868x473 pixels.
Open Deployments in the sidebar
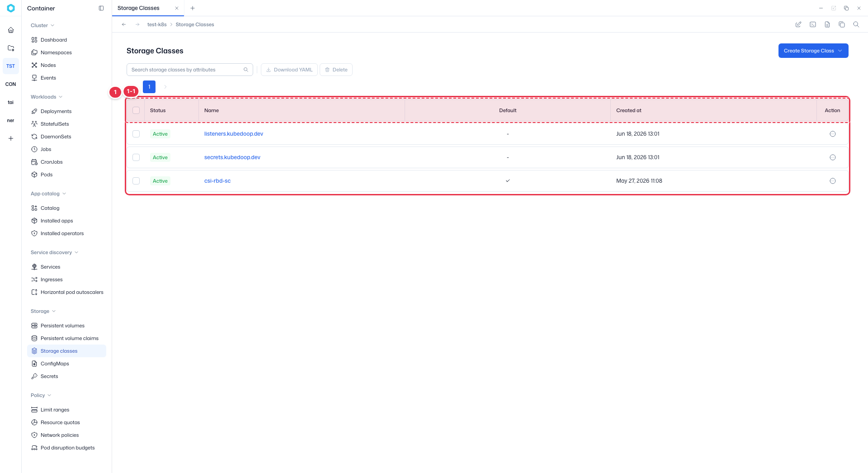coord(56,111)
